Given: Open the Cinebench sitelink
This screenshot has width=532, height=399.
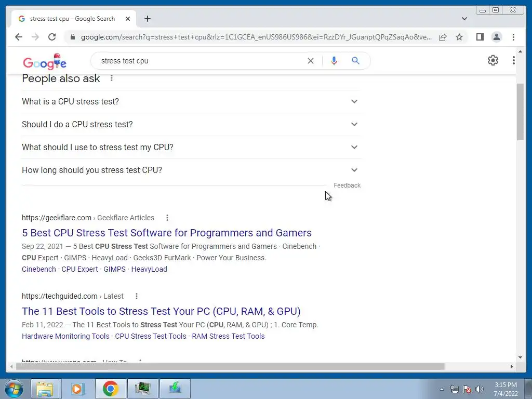Looking at the screenshot, I should point(38,269).
